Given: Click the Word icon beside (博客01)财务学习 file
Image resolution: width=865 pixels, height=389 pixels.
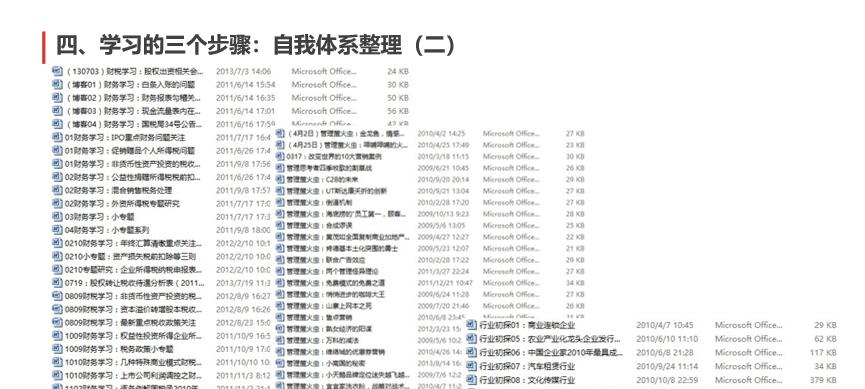Looking at the screenshot, I should tap(57, 84).
